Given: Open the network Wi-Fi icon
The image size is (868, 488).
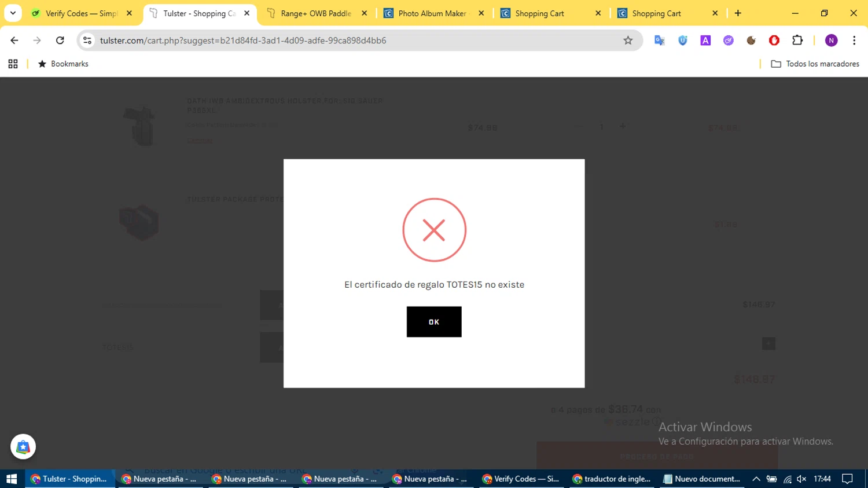Looking at the screenshot, I should (x=788, y=479).
